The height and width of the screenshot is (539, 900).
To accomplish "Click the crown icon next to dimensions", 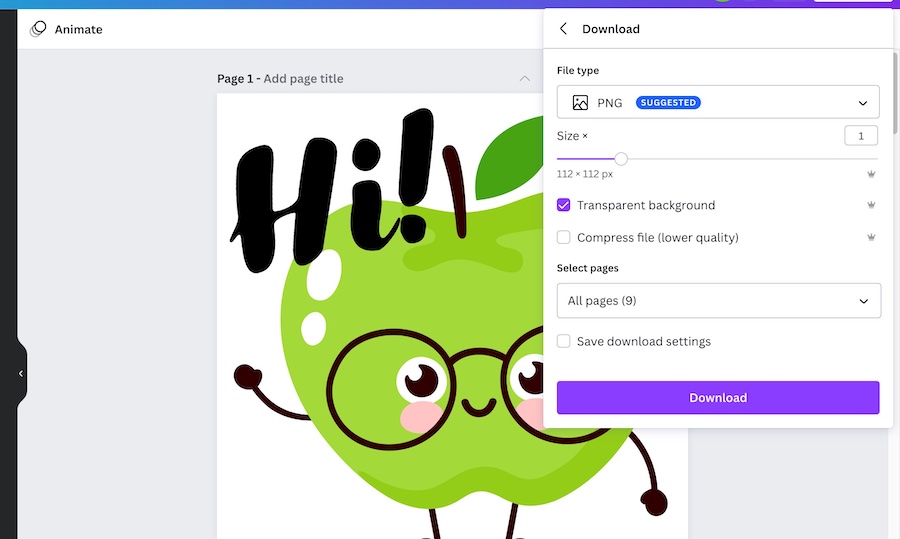I will 871,174.
